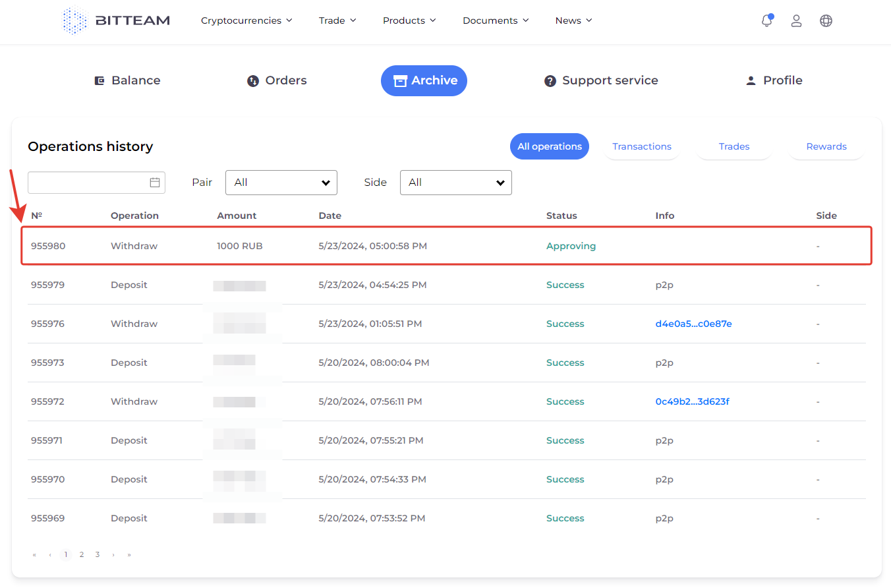Go to page 2

point(82,554)
